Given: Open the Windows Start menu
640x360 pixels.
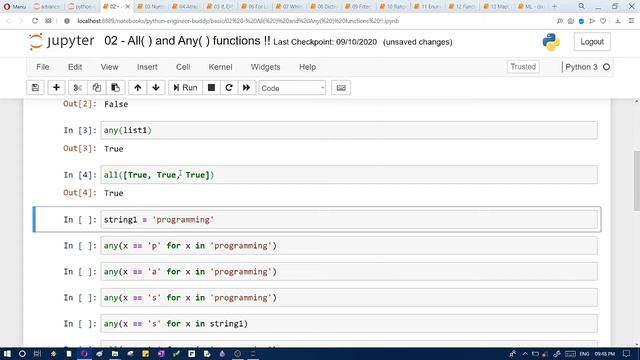Looking at the screenshot, I should coord(7,354).
